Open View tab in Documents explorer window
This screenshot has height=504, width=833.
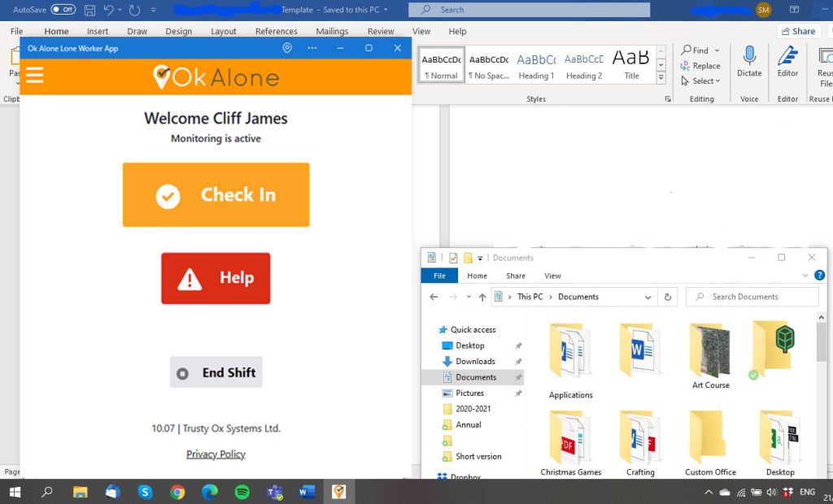552,276
